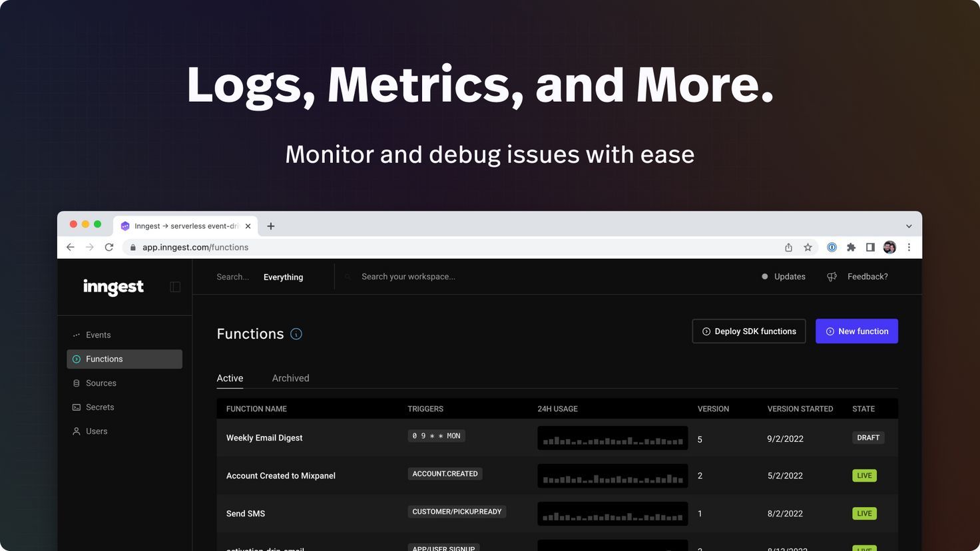980x551 pixels.
Task: Click the TRIGGERS column header
Action: tap(425, 409)
